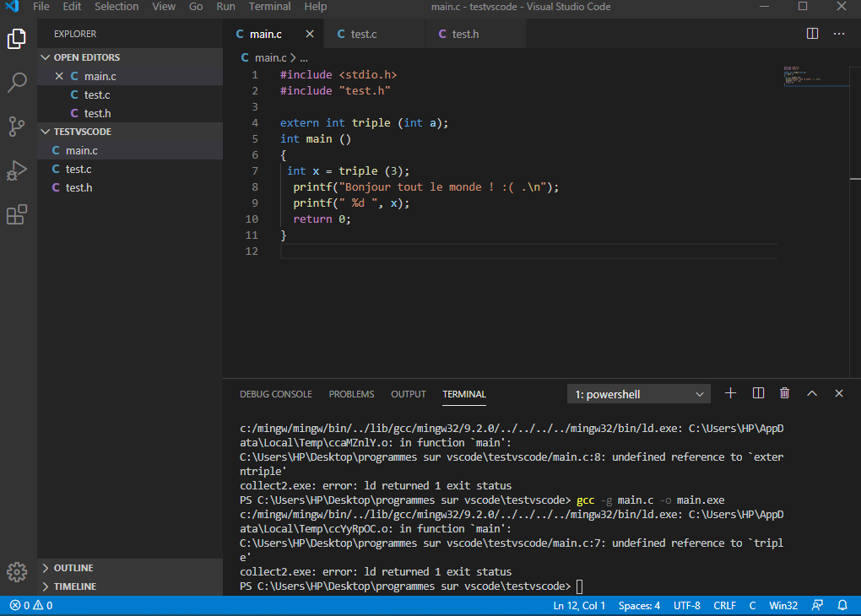
Task: Open test.h from Open Editors list
Action: click(130, 113)
